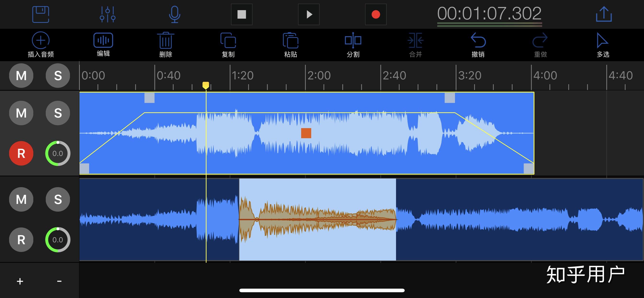This screenshot has height=298, width=644.
Task: Tap the microphone icon in top bar
Action: click(x=174, y=15)
